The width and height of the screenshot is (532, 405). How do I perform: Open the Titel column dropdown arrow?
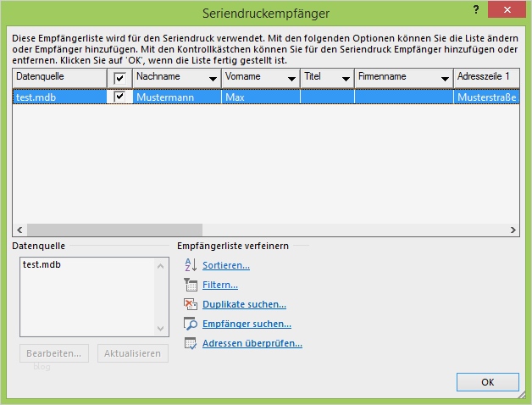346,79
